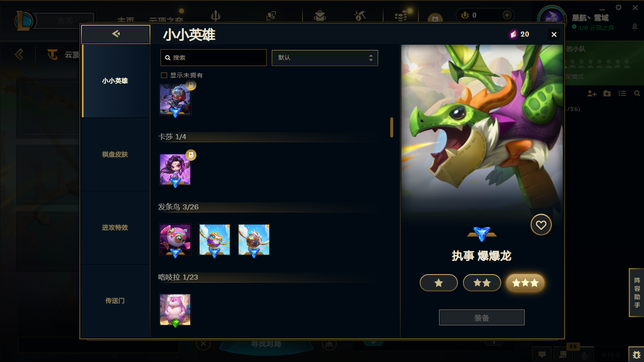Click the search magnifier in the friends panel

point(637,93)
